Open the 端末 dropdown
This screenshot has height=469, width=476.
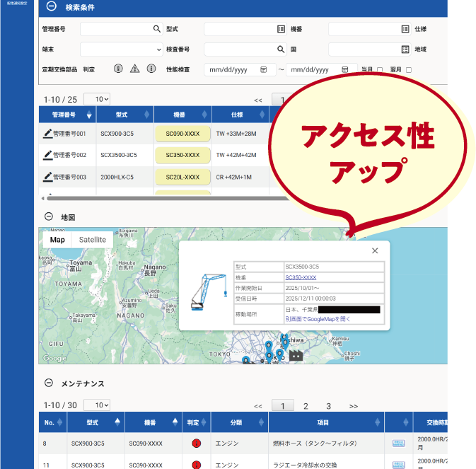(122, 50)
